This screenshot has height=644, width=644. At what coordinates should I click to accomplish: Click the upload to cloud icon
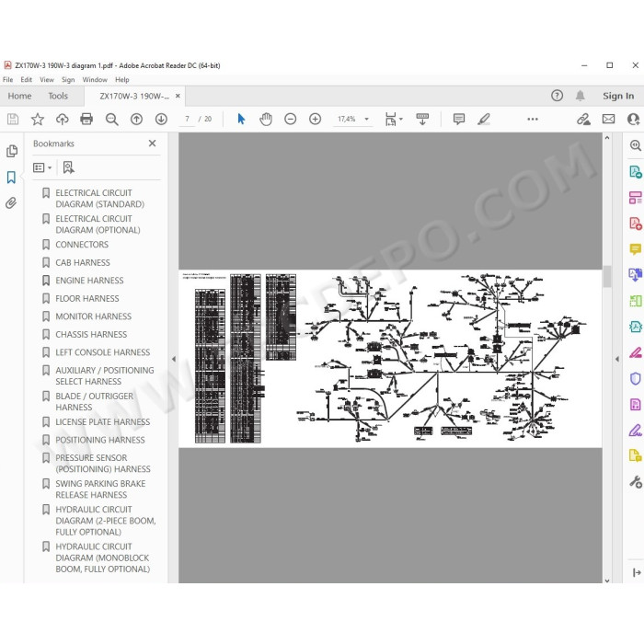pos(62,119)
